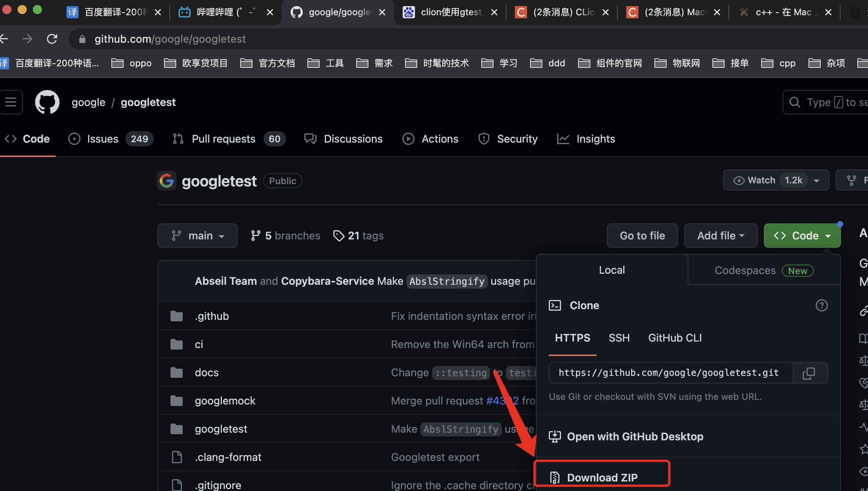Open the 5 branches link
The width and height of the screenshot is (868, 491).
click(286, 236)
